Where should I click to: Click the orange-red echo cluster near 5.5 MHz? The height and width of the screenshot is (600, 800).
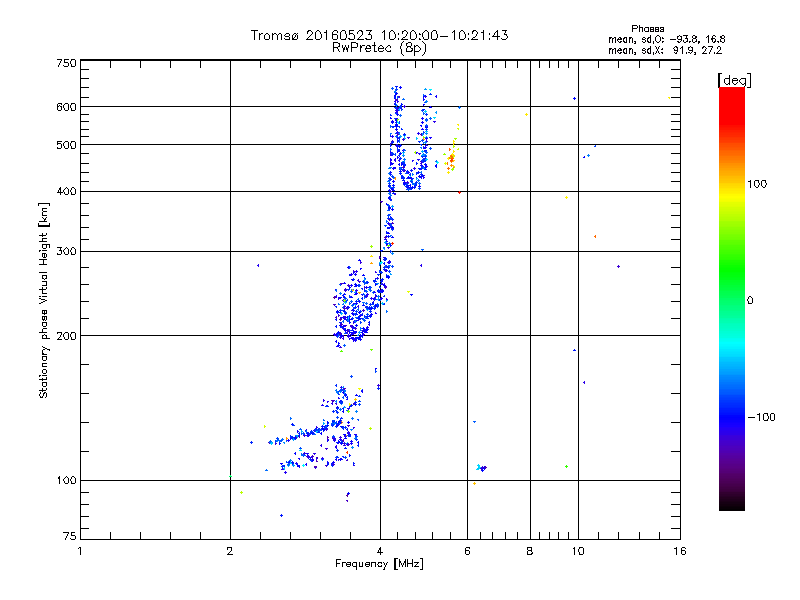click(451, 160)
